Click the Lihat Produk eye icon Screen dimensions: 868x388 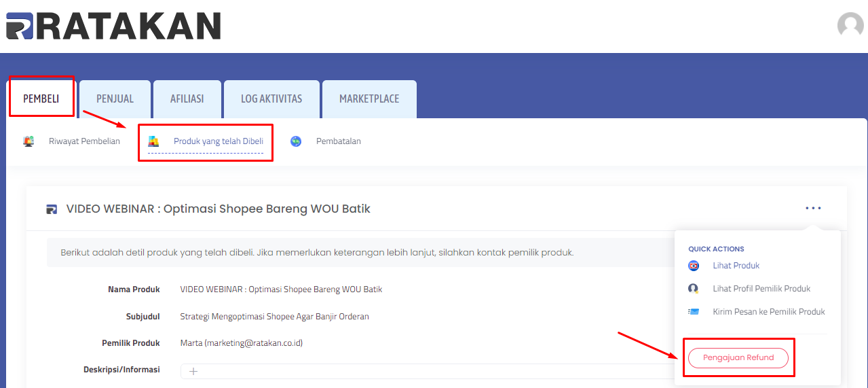(x=694, y=266)
